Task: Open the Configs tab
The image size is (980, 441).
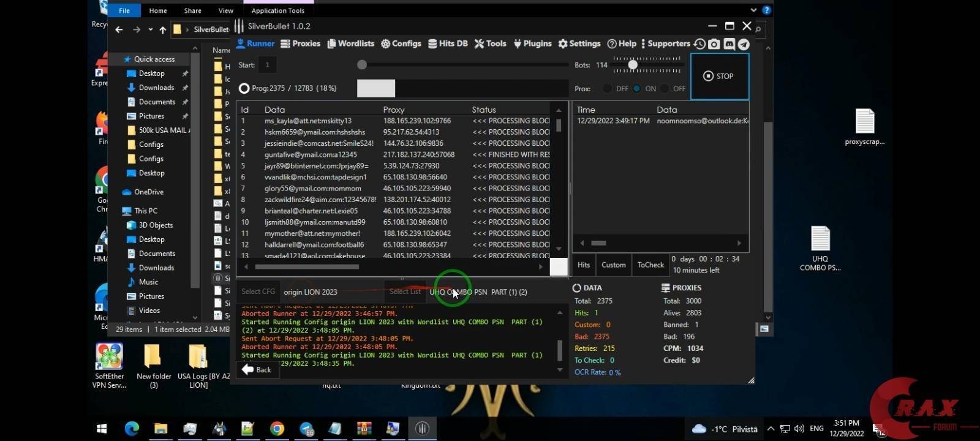Action: pos(401,43)
